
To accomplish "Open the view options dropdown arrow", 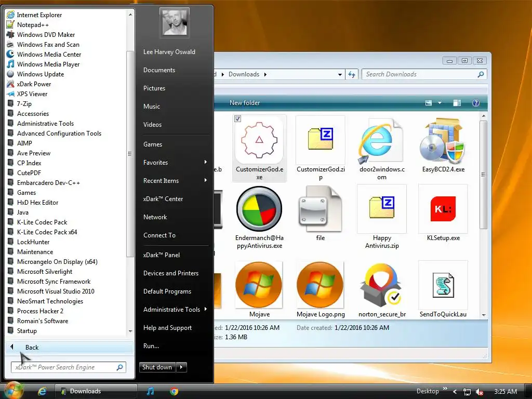I will coord(440,103).
